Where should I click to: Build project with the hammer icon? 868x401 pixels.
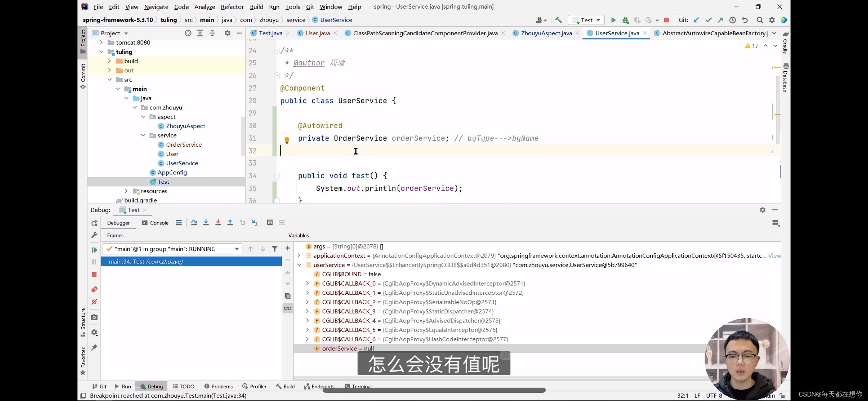click(558, 20)
